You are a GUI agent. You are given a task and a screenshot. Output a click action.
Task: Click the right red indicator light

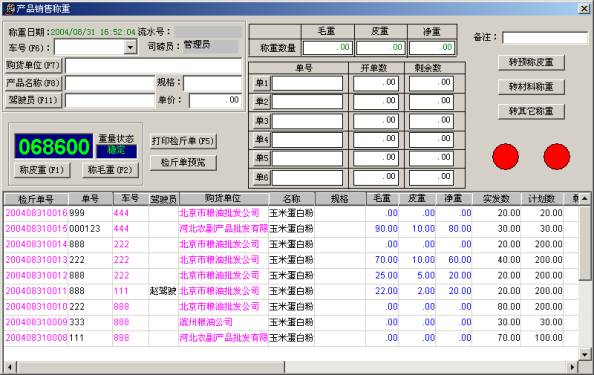coord(556,156)
